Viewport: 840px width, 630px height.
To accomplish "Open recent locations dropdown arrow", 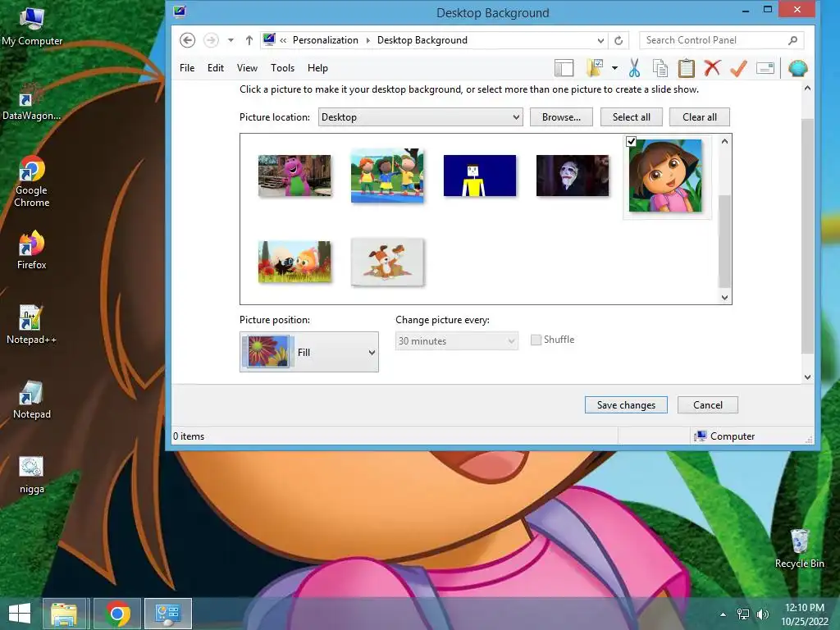I will pyautogui.click(x=231, y=40).
